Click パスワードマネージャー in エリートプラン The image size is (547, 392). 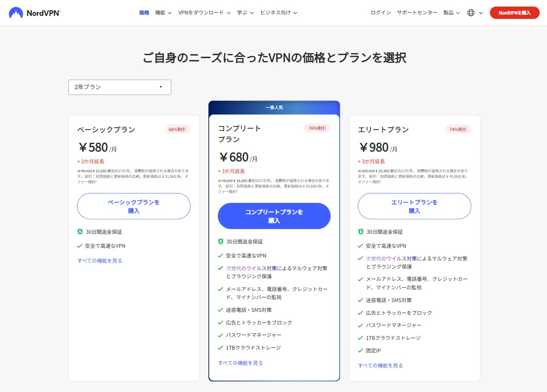coord(394,325)
